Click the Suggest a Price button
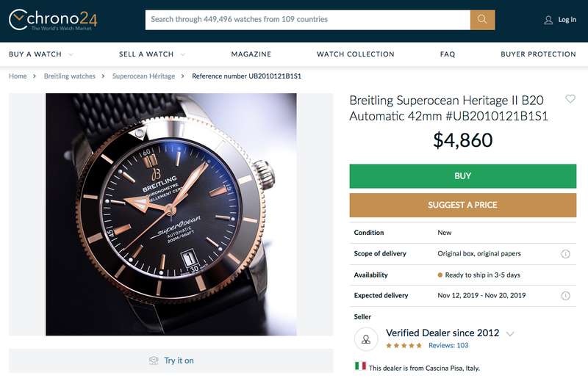588x381 pixels. click(x=462, y=205)
